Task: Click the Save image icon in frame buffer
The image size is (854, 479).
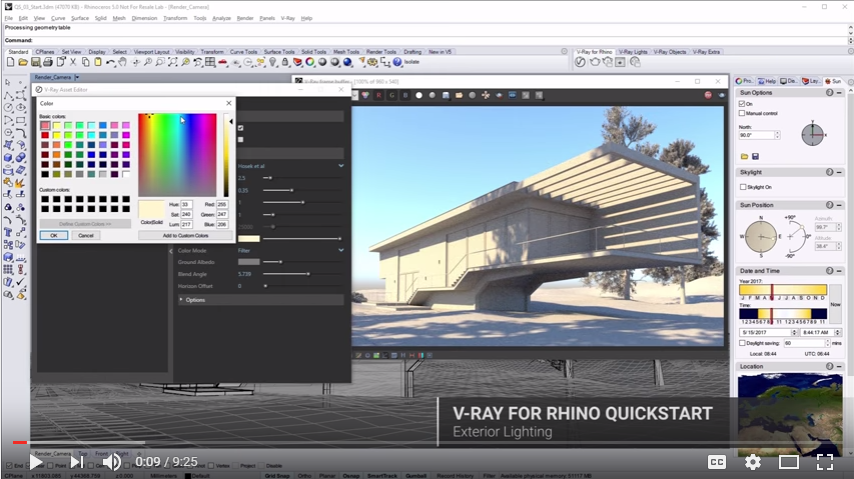Action: (x=446, y=95)
